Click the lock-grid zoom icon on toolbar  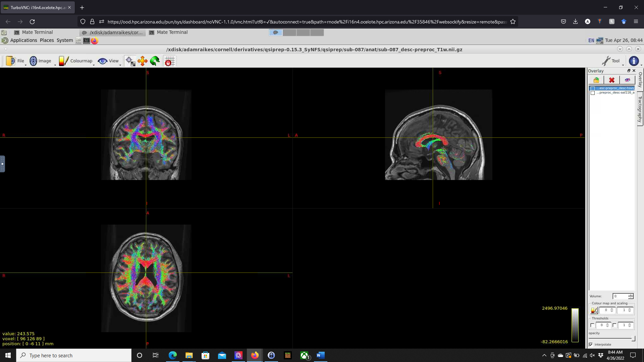point(170,61)
